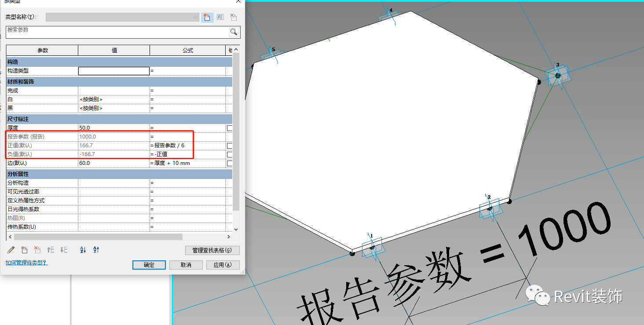Click the rename type icon

[x=220, y=17]
